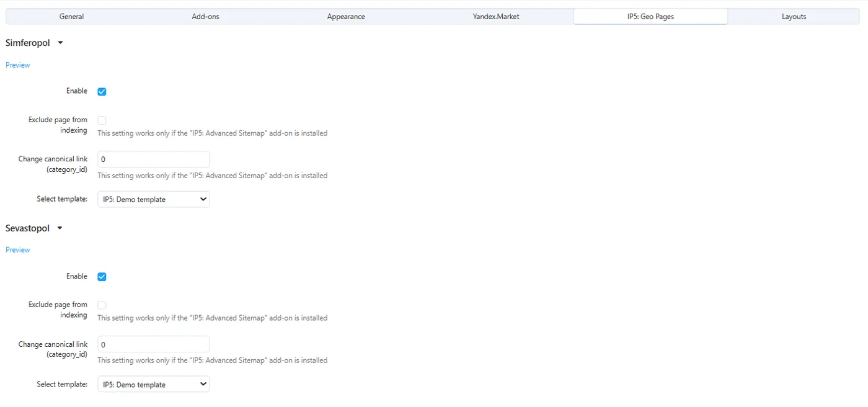The width and height of the screenshot is (868, 407).
Task: Go to the Appearance tab
Action: (x=346, y=17)
